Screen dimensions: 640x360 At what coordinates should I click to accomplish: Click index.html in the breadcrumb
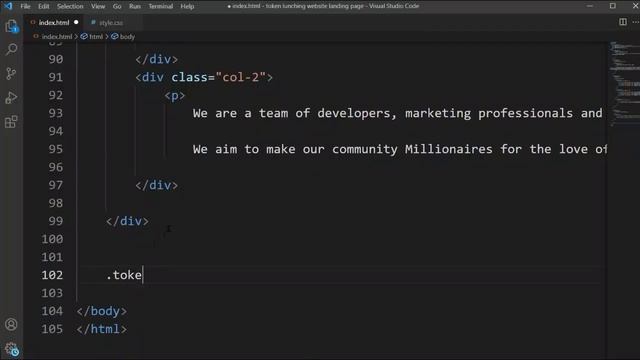[x=57, y=37]
